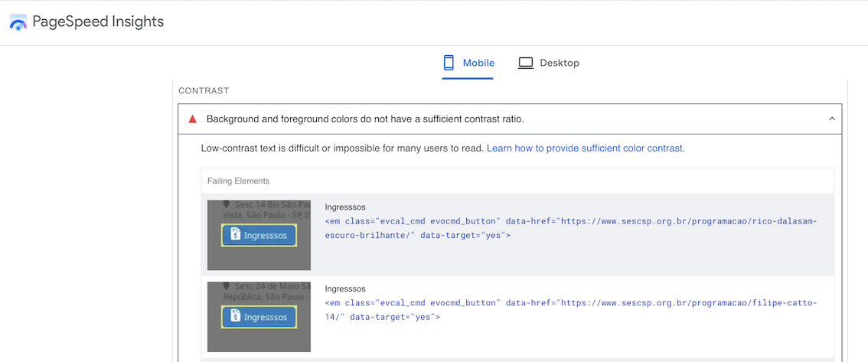This screenshot has height=362, width=868.
Task: Open the PageSpeed Insights title link
Action: click(98, 21)
